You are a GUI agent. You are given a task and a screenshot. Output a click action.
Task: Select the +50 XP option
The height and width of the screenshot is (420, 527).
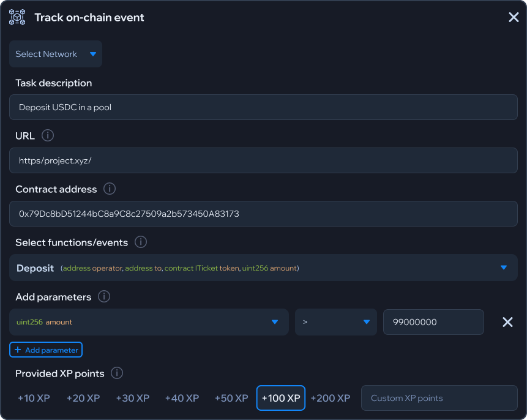(x=231, y=398)
